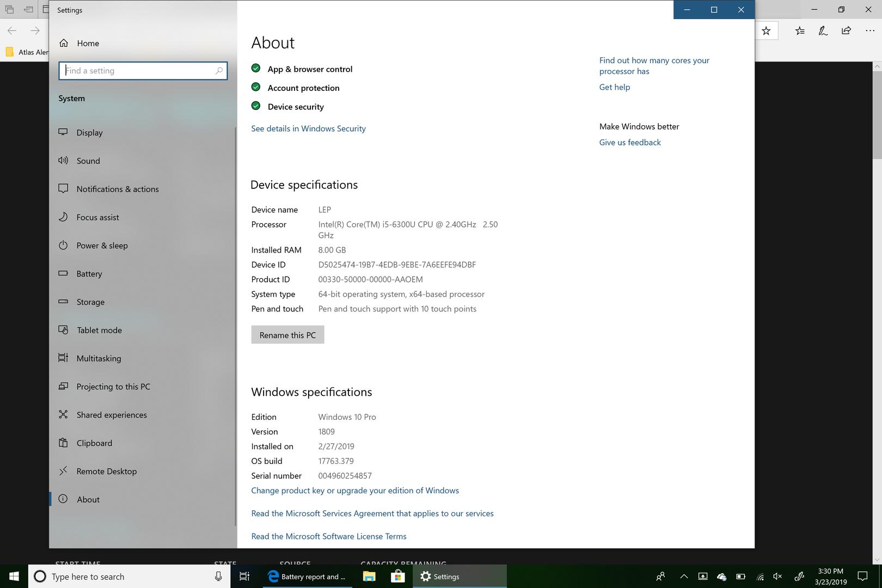Switch to Edge Battery report taskbar item
882x588 pixels.
click(307, 576)
